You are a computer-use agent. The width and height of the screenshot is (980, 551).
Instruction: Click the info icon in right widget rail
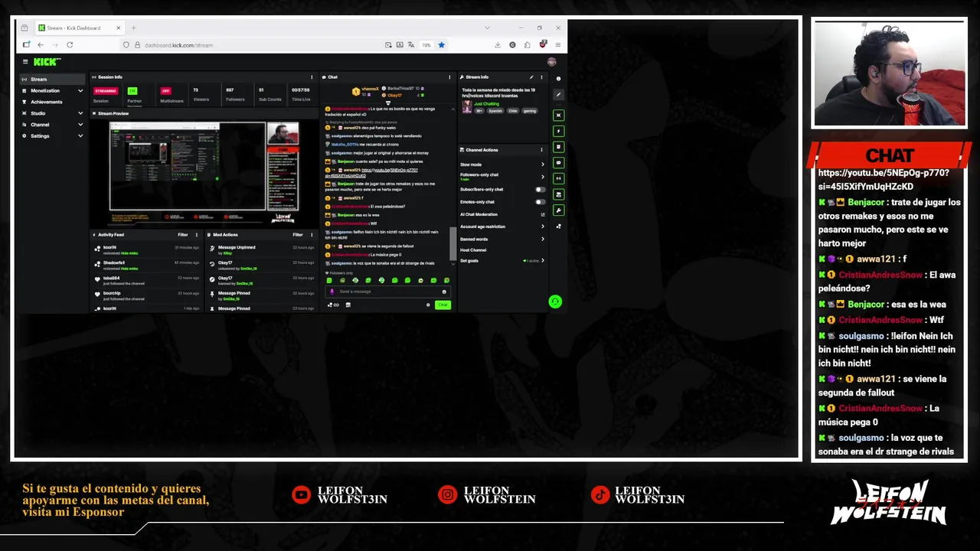(558, 79)
